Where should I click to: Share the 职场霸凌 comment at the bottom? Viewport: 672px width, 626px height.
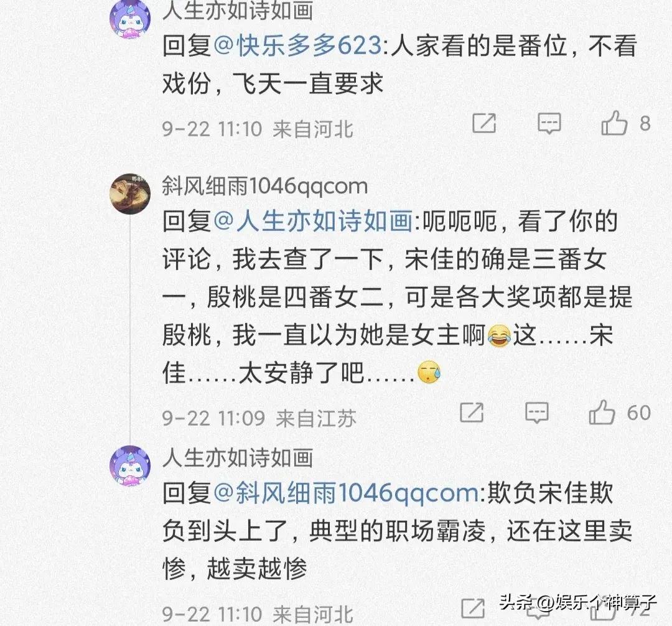(x=473, y=609)
